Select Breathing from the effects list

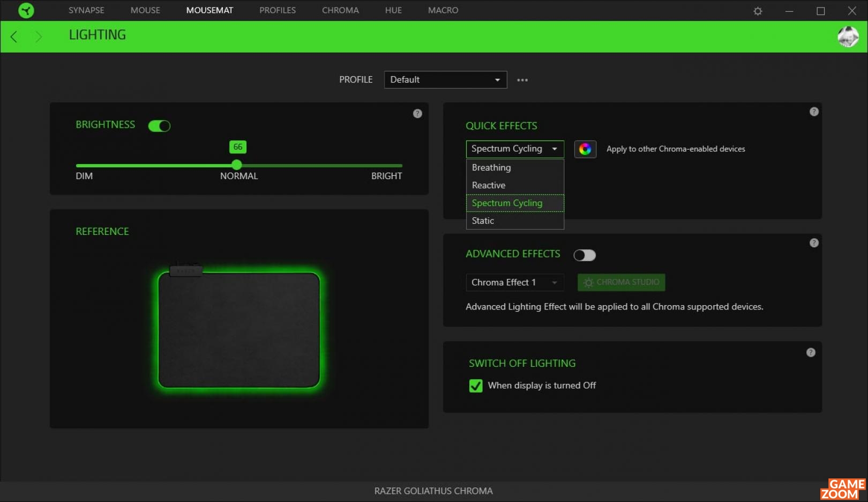tap(515, 168)
